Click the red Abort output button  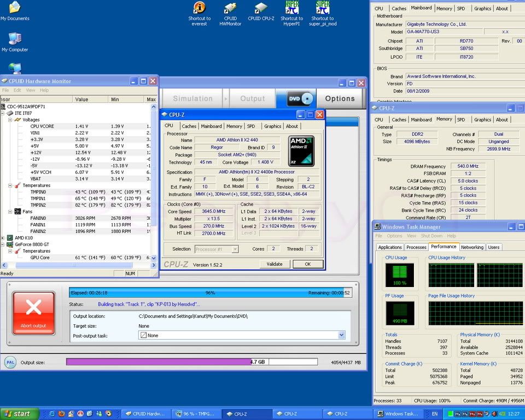(33, 313)
